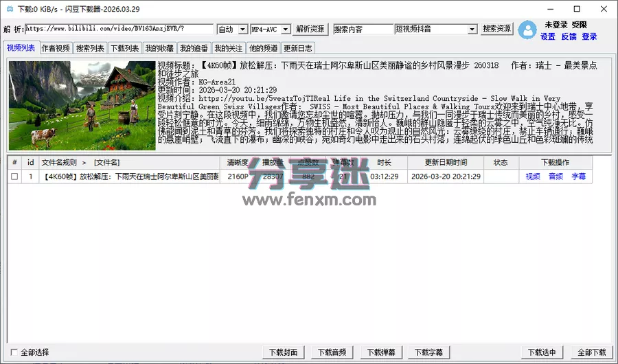The width and height of the screenshot is (618, 364).
Task: Click the 下载弹幕 button
Action: coord(381,352)
